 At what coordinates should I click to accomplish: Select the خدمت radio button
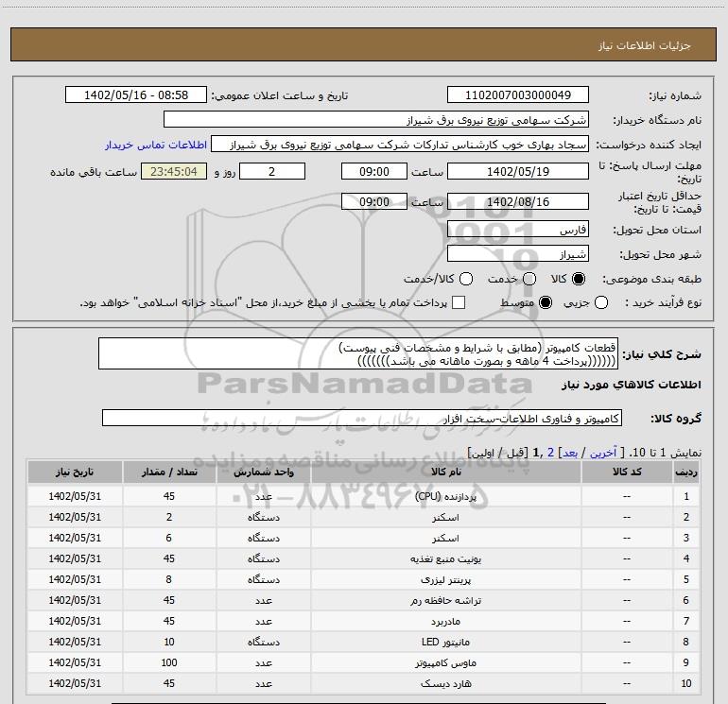pos(529,279)
